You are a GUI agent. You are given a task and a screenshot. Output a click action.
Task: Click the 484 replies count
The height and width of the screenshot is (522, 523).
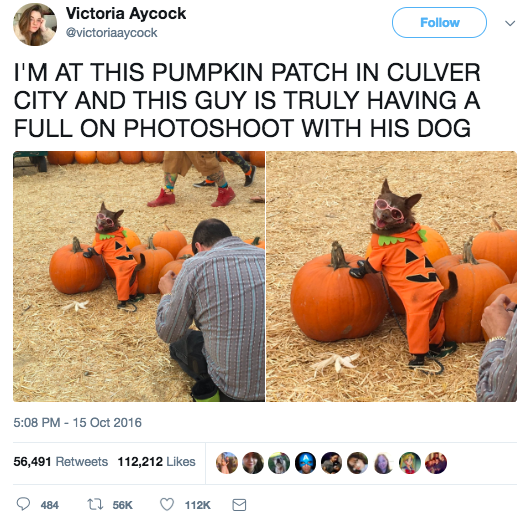click(50, 505)
